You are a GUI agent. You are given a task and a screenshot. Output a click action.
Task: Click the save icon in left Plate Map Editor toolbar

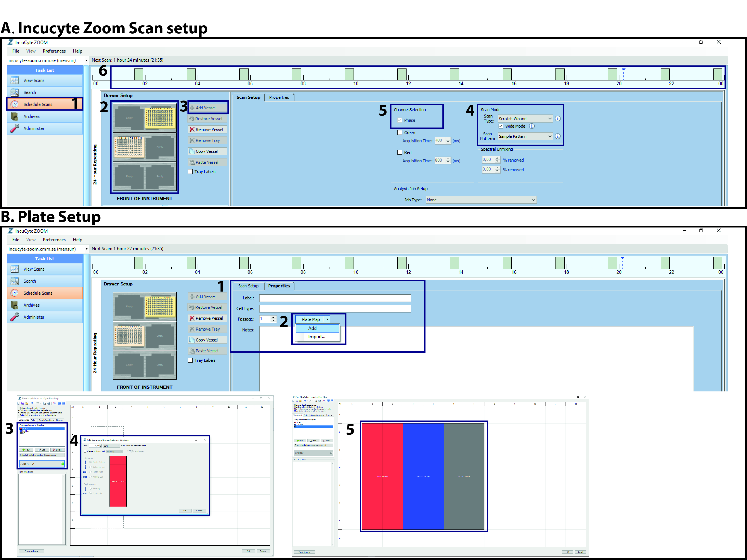23,403
